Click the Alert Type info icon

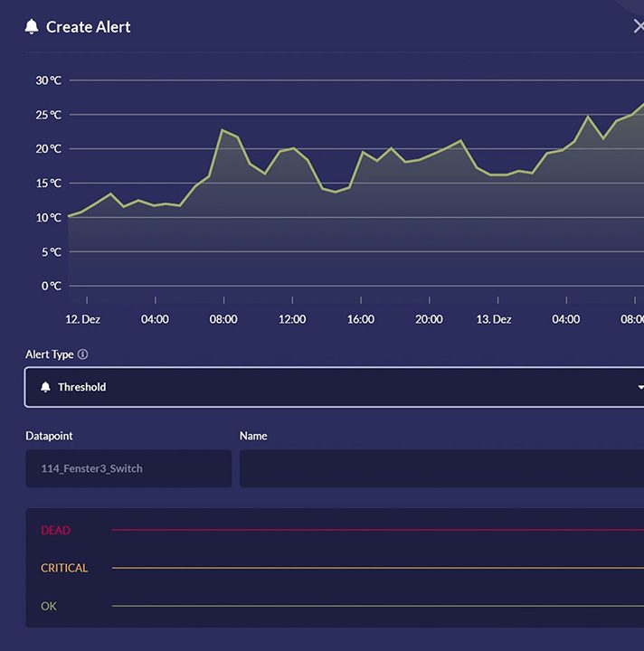[x=82, y=354]
